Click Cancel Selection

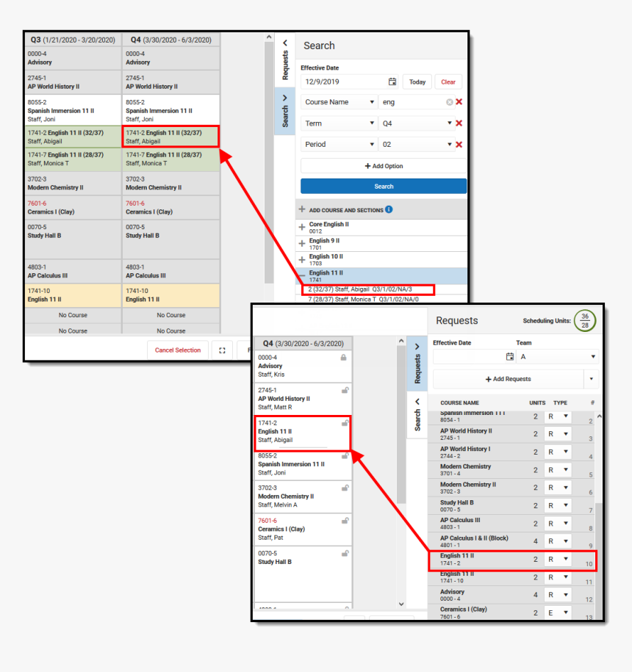[x=178, y=350]
